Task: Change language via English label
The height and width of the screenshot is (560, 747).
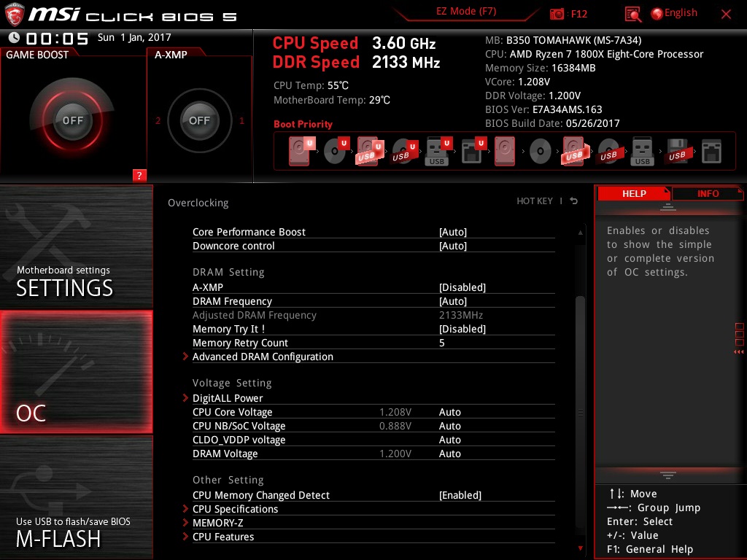Action: pyautogui.click(x=681, y=13)
